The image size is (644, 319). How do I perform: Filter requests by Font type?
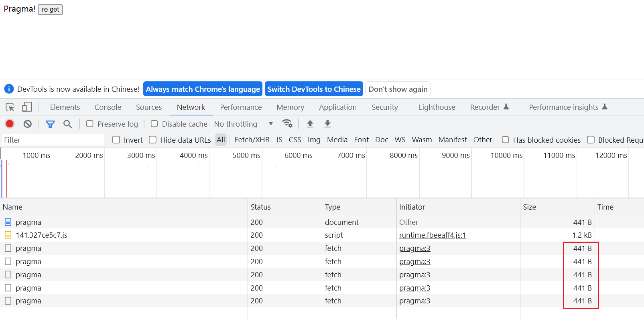(362, 140)
